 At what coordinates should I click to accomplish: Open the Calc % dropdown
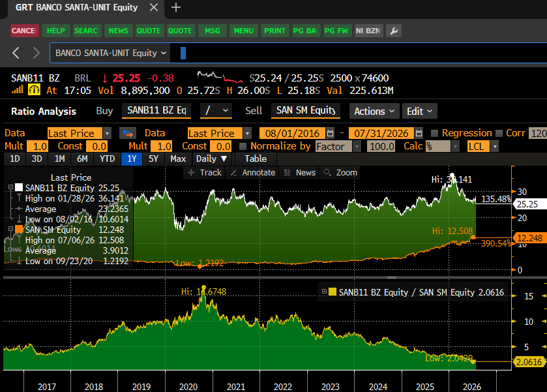[x=455, y=146]
